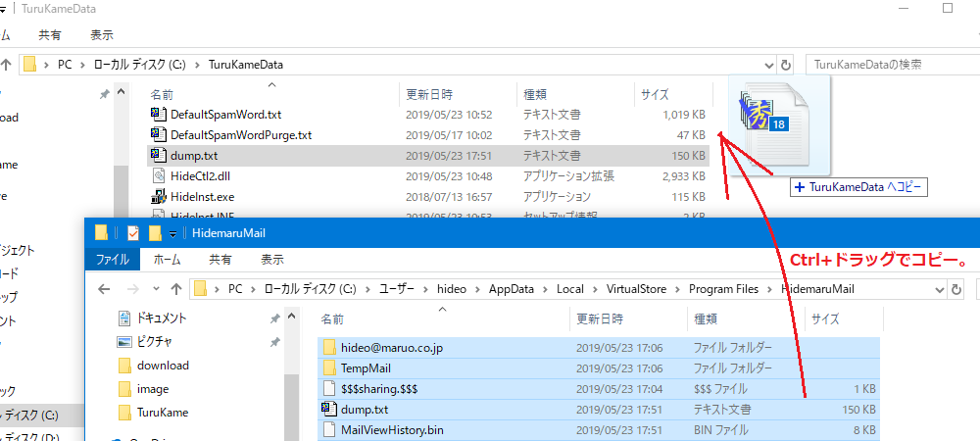
Task: Click the up-arrow in HidemaruMail navigation bar
Action: tap(175, 289)
